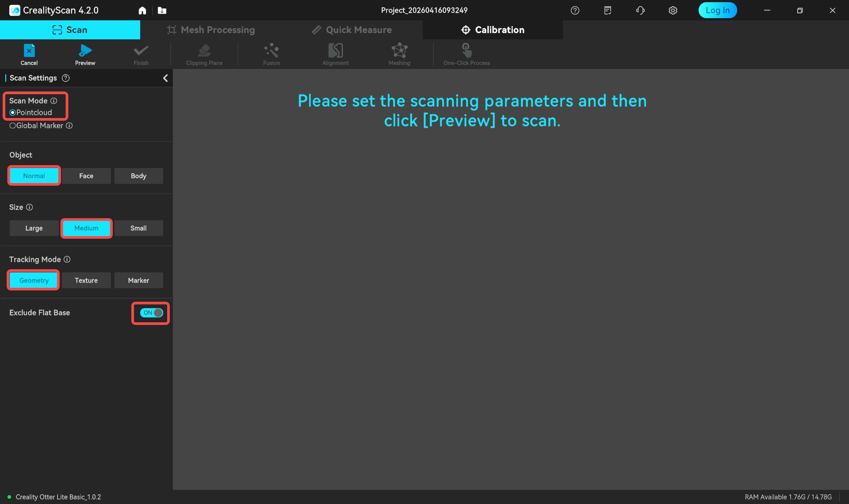This screenshot has width=849, height=504.
Task: Click the Cancel scan icon
Action: (29, 50)
